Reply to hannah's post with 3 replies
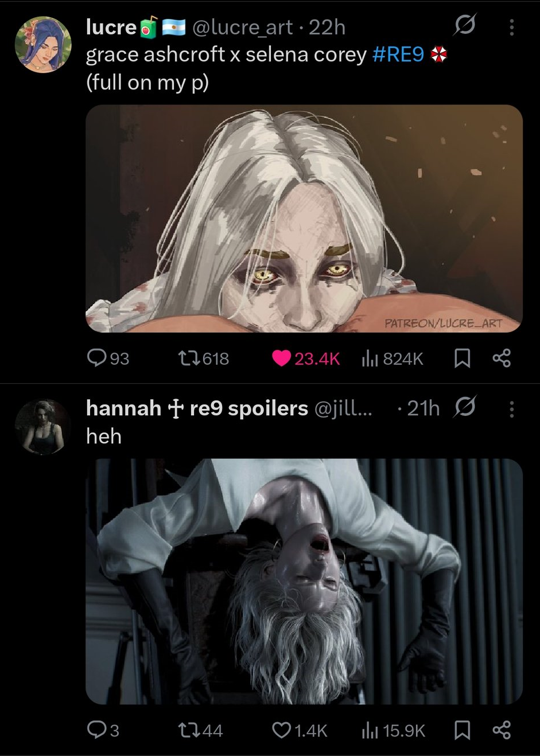Image resolution: width=540 pixels, height=756 pixels. (x=103, y=730)
